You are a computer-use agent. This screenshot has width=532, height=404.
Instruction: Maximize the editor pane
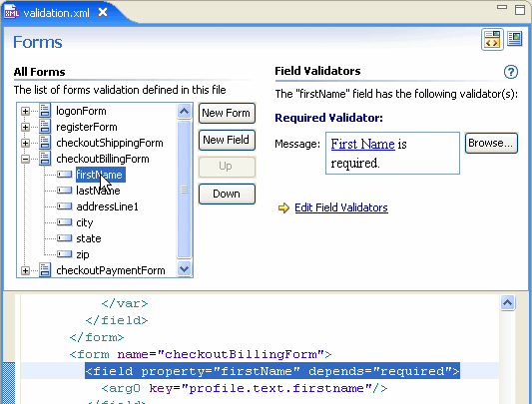(520, 10)
